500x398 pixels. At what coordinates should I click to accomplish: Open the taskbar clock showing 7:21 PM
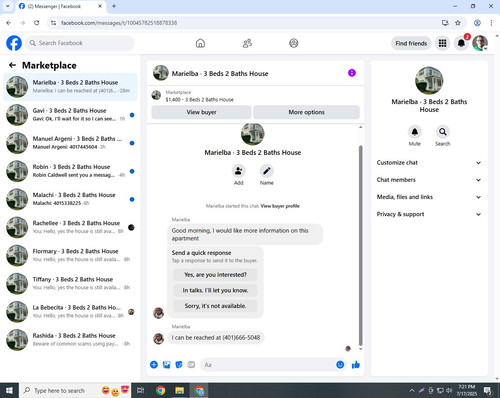click(466, 390)
